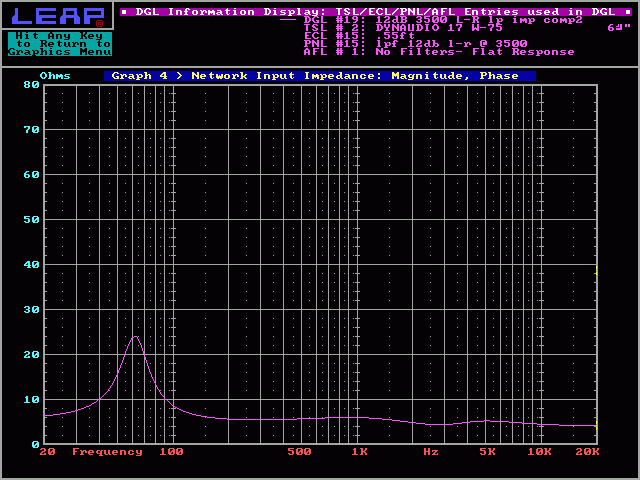Image resolution: width=640 pixels, height=480 pixels.
Task: Click the 10 ohms axis value
Action: point(32,400)
